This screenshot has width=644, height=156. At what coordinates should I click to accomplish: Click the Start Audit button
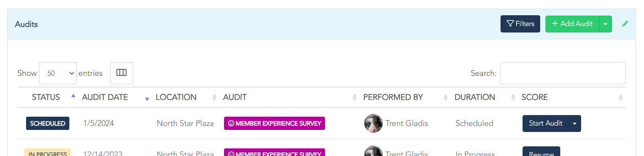(x=545, y=124)
